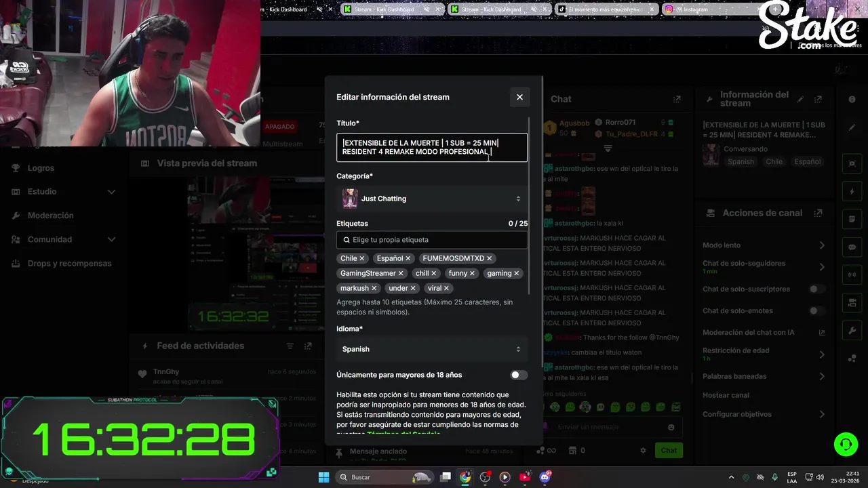The width and height of the screenshot is (868, 488).
Task: Expand Configurar objetivos option
Action: point(822,414)
